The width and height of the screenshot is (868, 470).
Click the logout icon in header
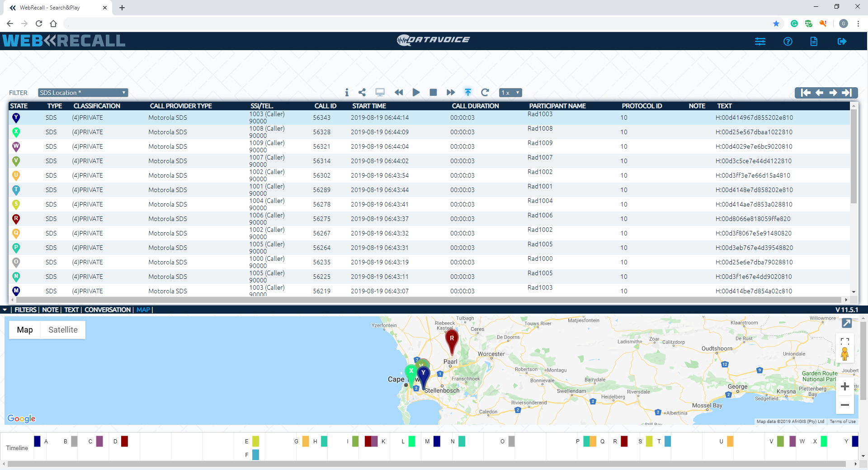(842, 42)
